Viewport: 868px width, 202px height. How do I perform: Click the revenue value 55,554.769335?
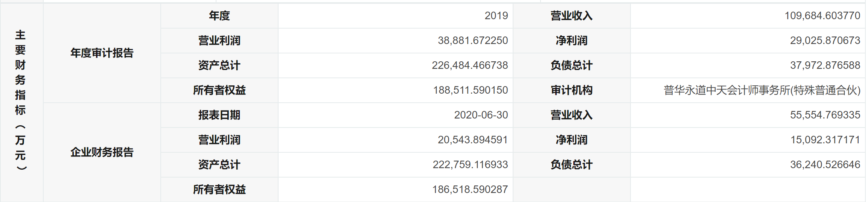point(825,115)
